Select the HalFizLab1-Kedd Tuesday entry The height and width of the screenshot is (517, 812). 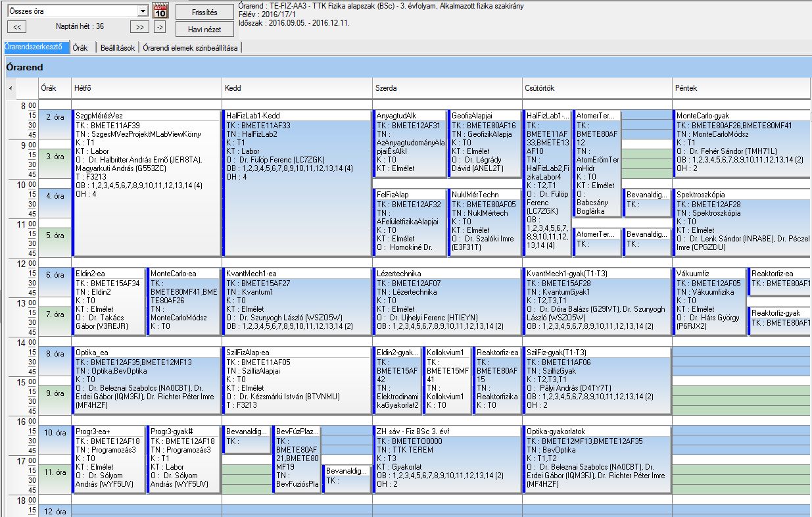pyautogui.click(x=297, y=184)
